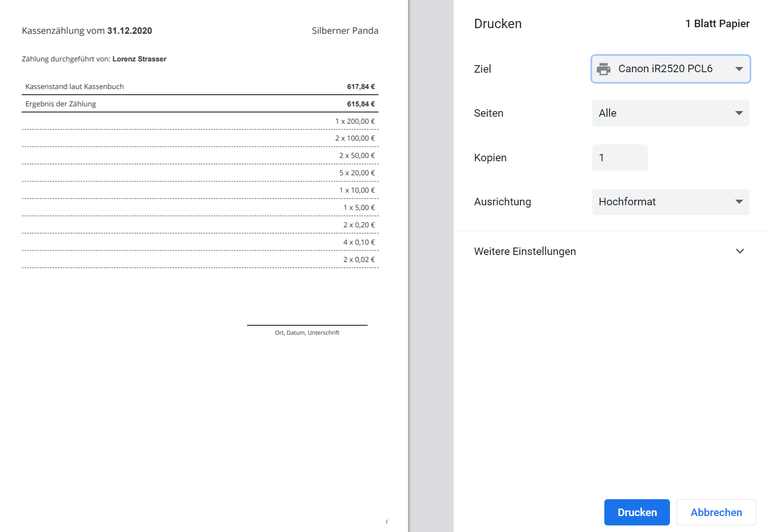Open the Ziel dropdown arrow beside Canon iR2520

(x=739, y=69)
